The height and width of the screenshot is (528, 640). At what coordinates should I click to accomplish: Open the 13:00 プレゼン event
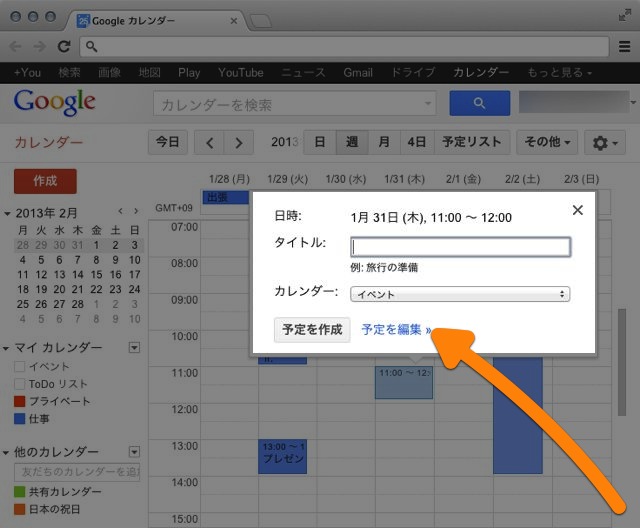282,457
